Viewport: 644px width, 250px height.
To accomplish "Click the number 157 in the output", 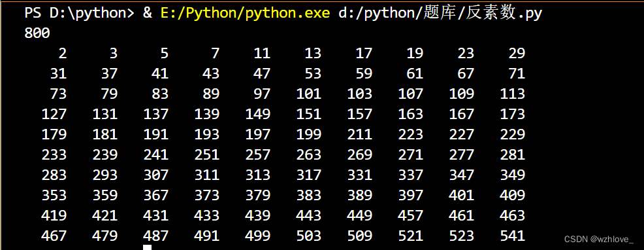I will pos(360,114).
